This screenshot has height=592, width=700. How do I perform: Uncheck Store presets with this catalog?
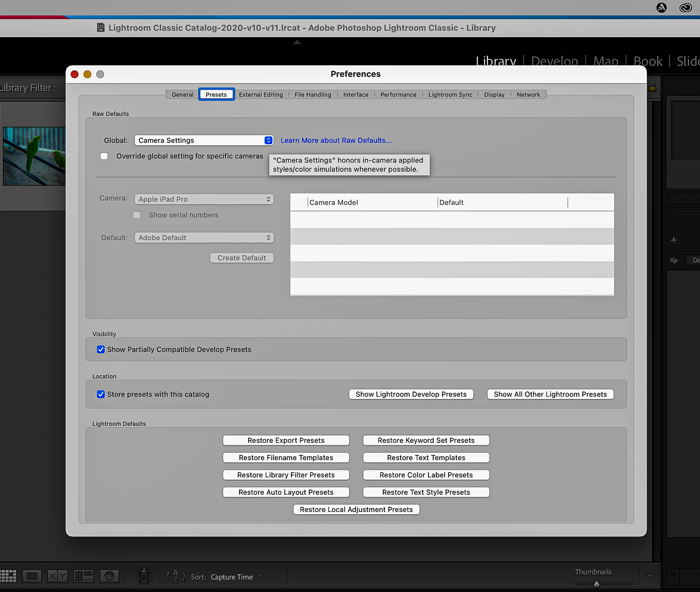pyautogui.click(x=101, y=394)
